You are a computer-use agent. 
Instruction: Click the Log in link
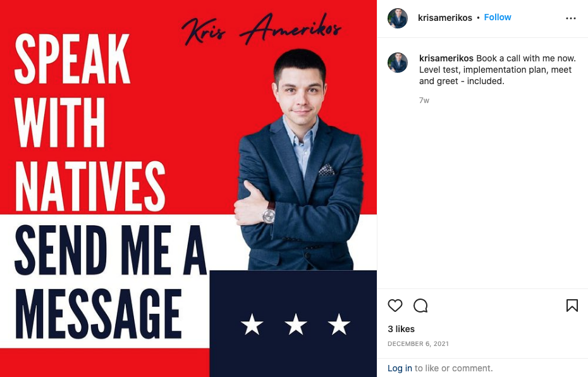pos(400,368)
